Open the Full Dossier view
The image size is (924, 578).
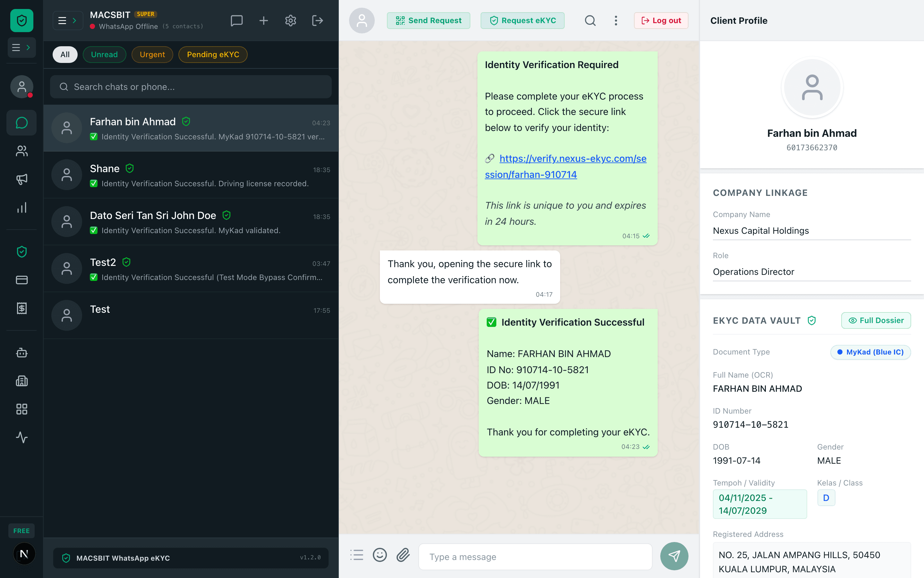(876, 321)
